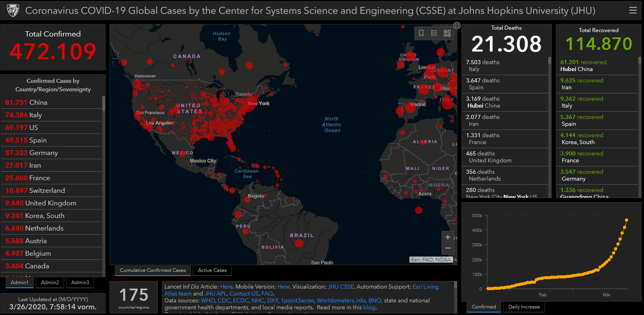Viewport: 644px width, 315px height.
Task: Select Italy in the confirmed cases list
Action: (x=24, y=115)
